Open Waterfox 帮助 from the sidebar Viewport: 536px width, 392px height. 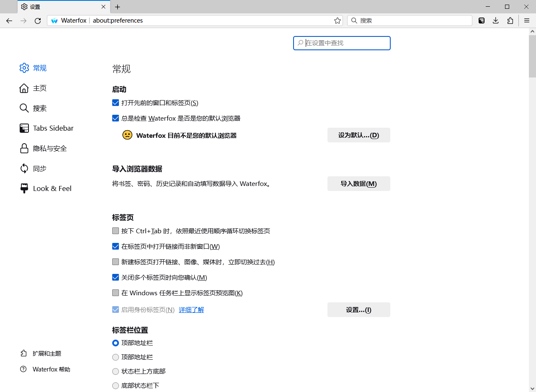click(45, 369)
